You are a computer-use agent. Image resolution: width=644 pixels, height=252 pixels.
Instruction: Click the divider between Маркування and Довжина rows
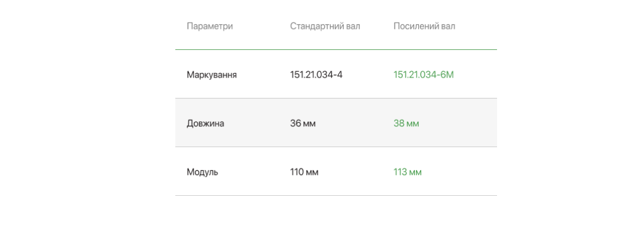[x=336, y=98]
